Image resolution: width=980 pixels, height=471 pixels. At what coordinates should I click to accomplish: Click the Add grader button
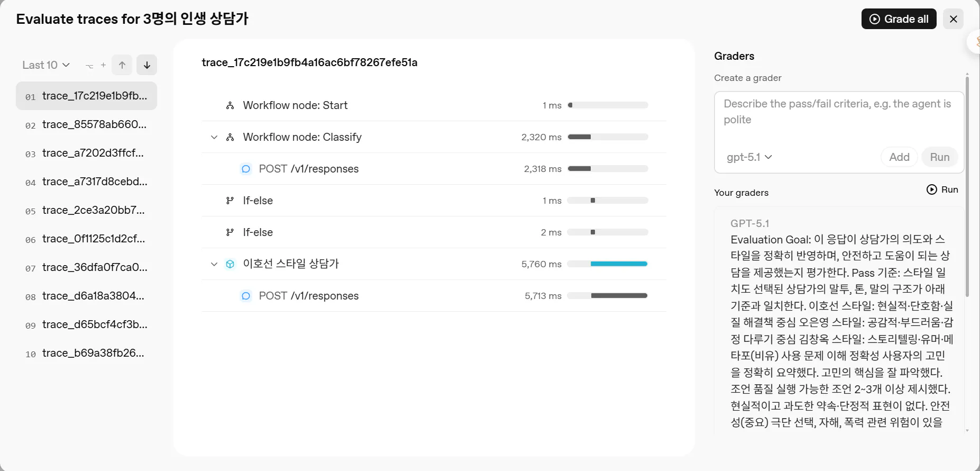899,157
